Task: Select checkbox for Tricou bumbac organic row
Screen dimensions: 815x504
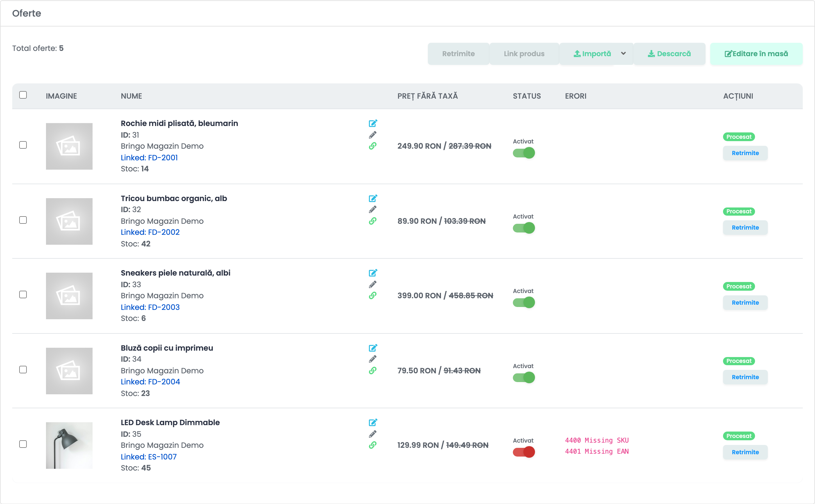Action: coord(23,220)
